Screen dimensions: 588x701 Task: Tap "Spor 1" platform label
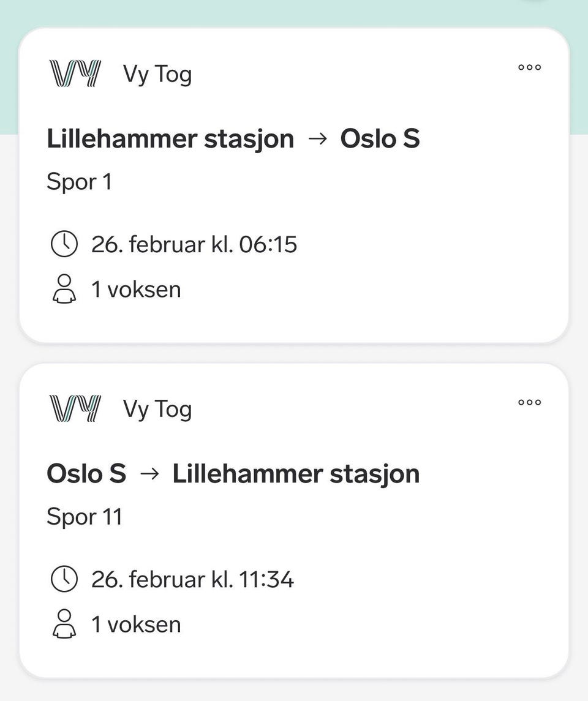[79, 182]
